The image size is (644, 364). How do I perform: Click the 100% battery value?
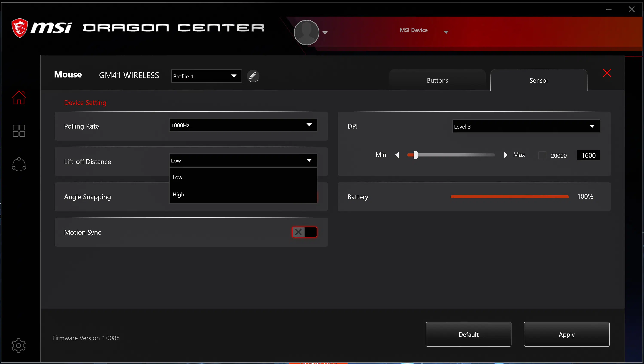585,197
